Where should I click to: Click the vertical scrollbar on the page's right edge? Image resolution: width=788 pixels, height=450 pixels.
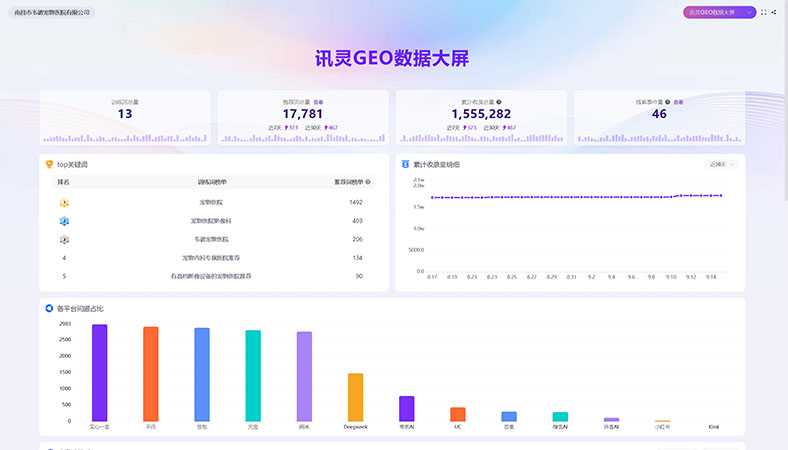[x=785, y=101]
